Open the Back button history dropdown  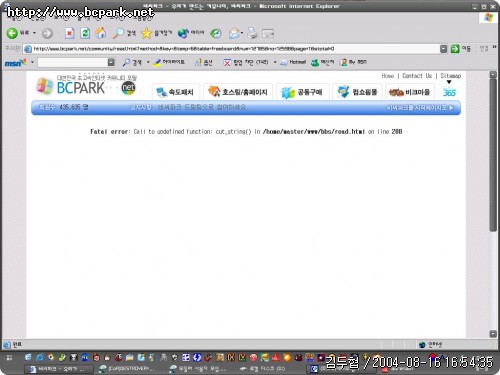[34, 33]
